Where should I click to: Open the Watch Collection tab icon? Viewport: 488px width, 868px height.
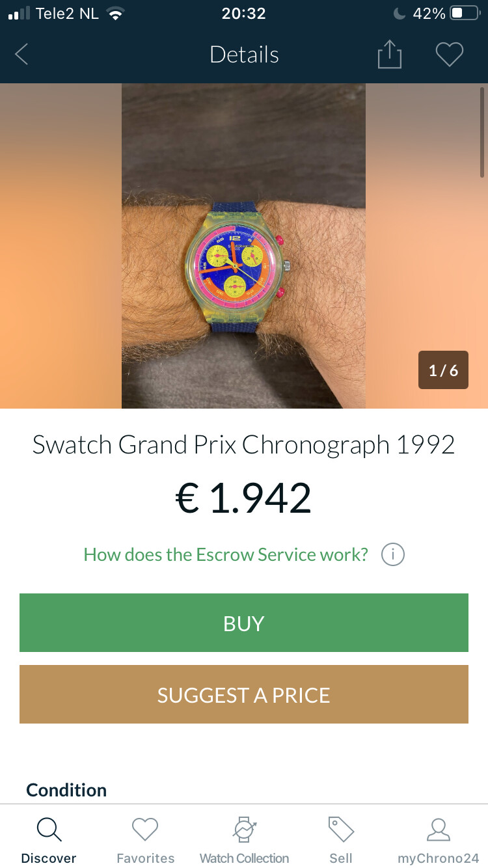[244, 830]
